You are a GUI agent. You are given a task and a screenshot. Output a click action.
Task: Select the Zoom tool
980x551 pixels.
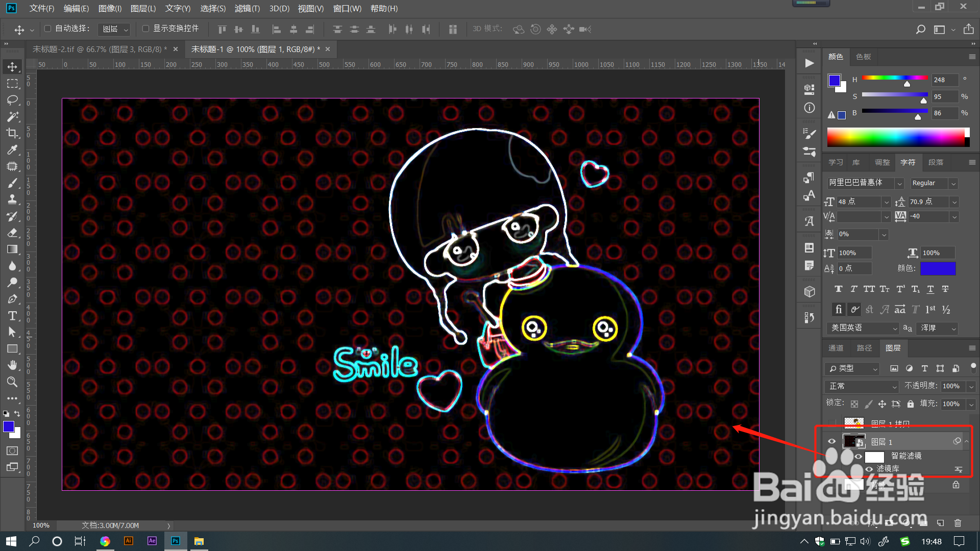tap(12, 382)
